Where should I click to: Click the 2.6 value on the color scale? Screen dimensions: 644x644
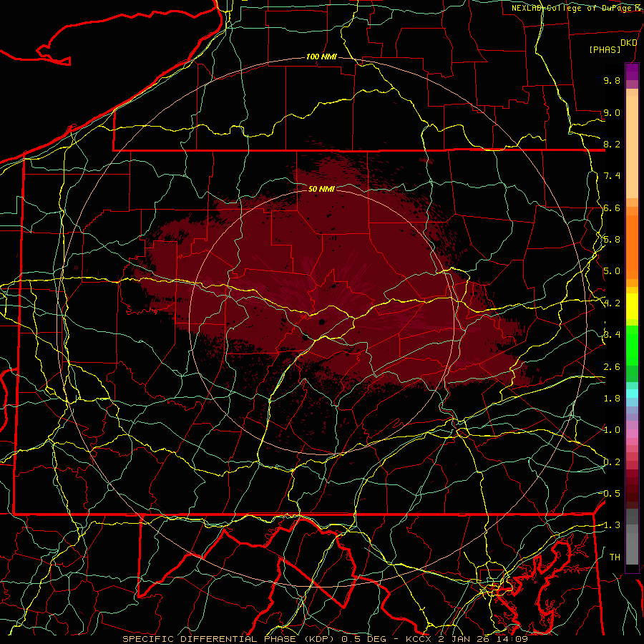(x=612, y=367)
